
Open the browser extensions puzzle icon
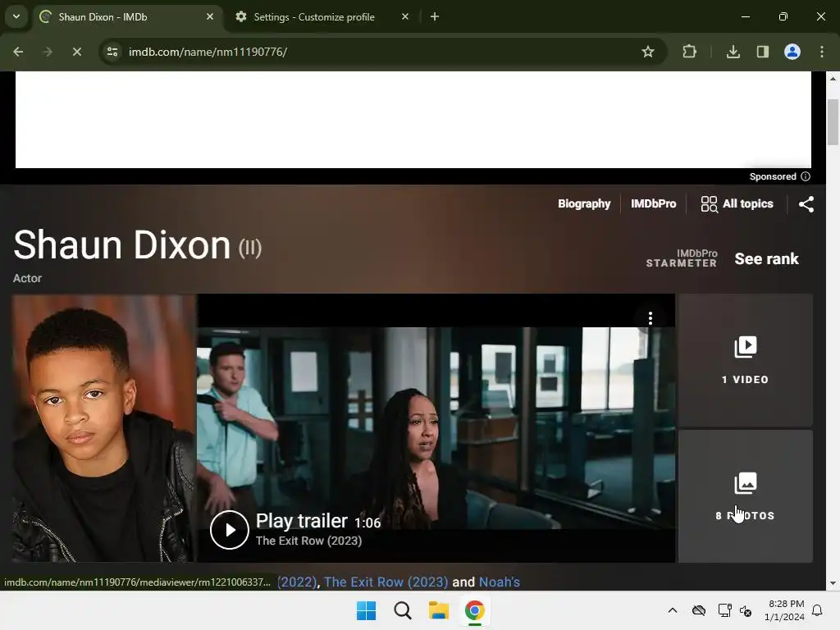689,52
